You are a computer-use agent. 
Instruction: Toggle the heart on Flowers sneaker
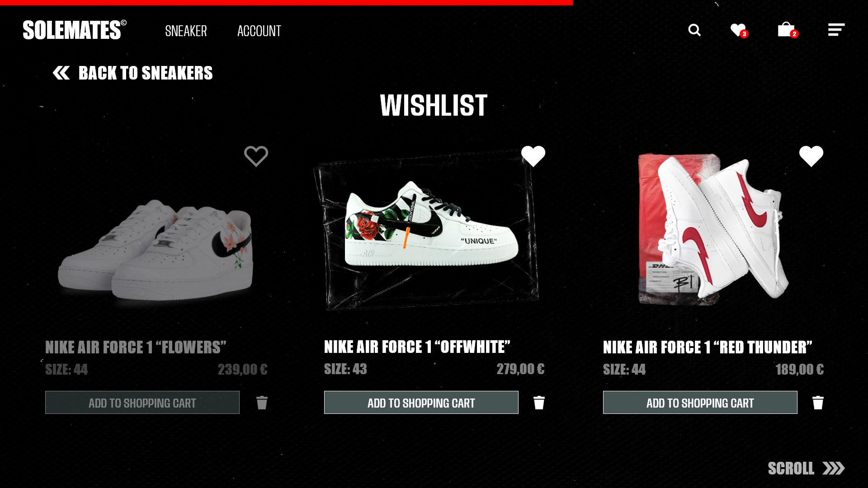(256, 156)
